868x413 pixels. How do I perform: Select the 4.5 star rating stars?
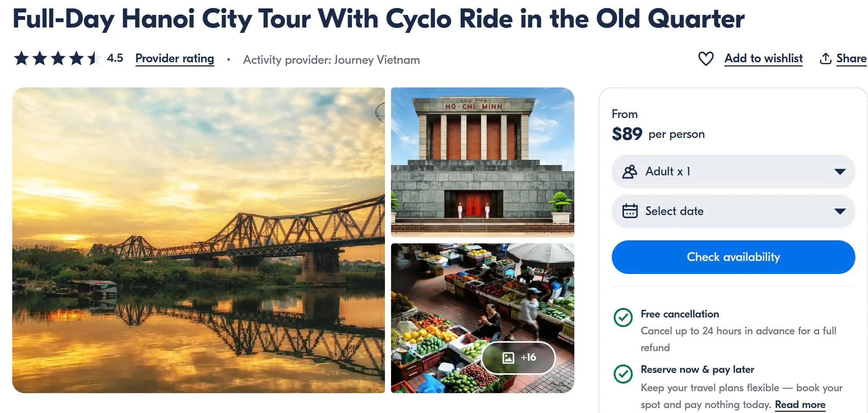[55, 58]
